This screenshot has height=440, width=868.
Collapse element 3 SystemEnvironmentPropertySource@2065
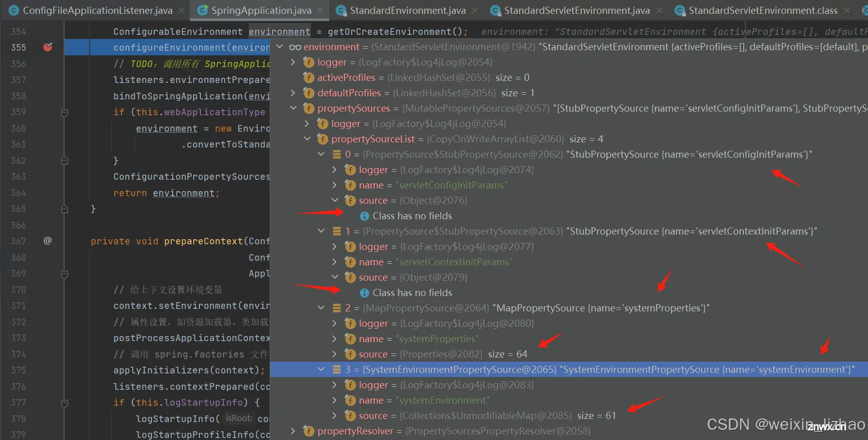pos(321,369)
